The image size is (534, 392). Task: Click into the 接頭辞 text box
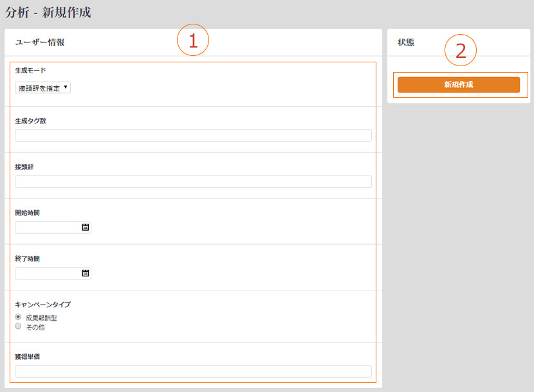pyautogui.click(x=193, y=182)
